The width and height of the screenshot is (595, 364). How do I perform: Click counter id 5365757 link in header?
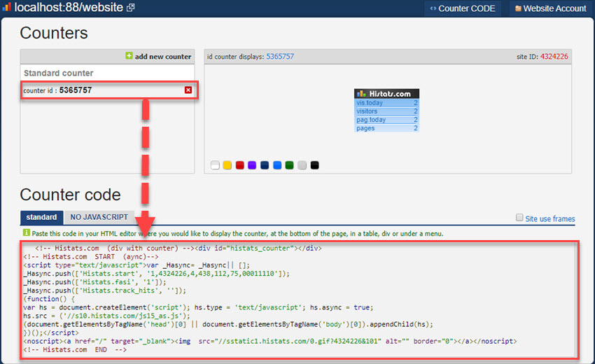point(280,57)
